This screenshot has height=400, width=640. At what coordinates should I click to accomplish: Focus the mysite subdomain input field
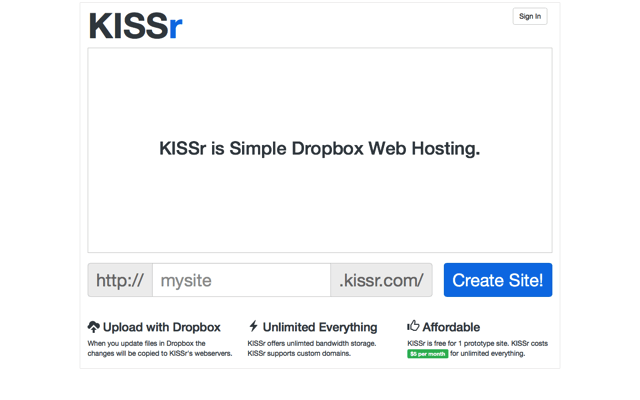pos(241,280)
